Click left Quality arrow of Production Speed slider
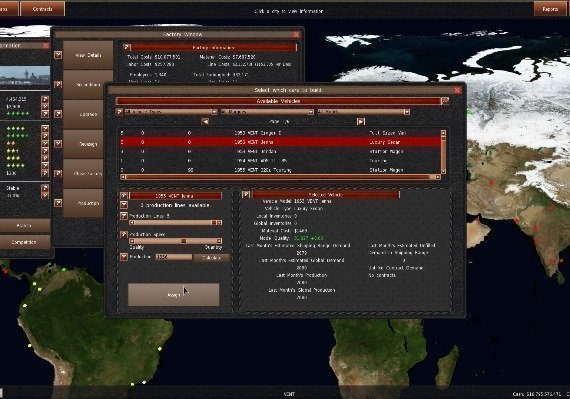 (x=132, y=241)
